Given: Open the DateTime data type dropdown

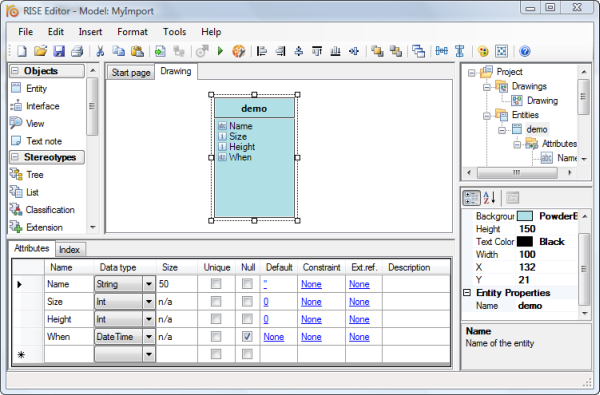Looking at the screenshot, I should click(x=149, y=337).
